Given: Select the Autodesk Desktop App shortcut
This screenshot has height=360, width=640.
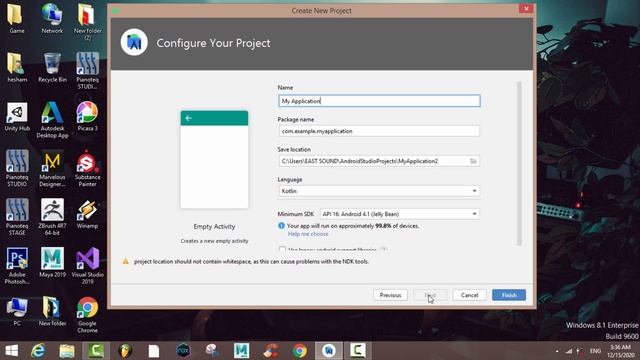Looking at the screenshot, I should point(52,120).
